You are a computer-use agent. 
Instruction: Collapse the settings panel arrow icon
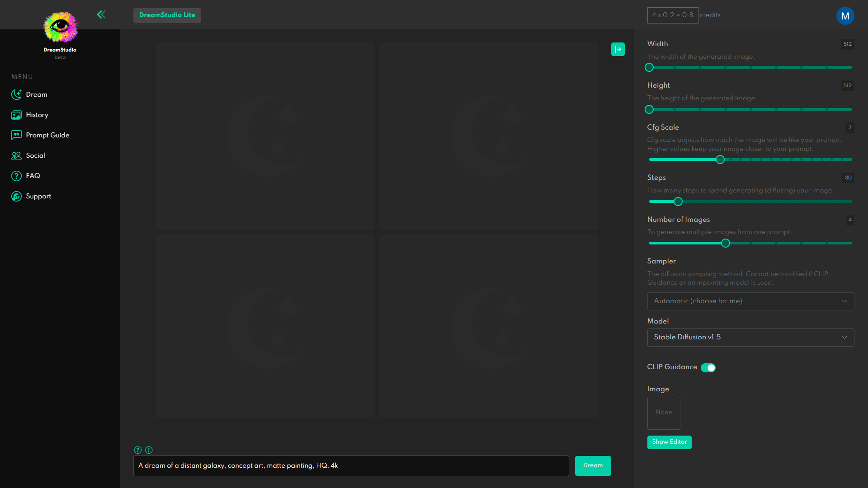pyautogui.click(x=618, y=49)
